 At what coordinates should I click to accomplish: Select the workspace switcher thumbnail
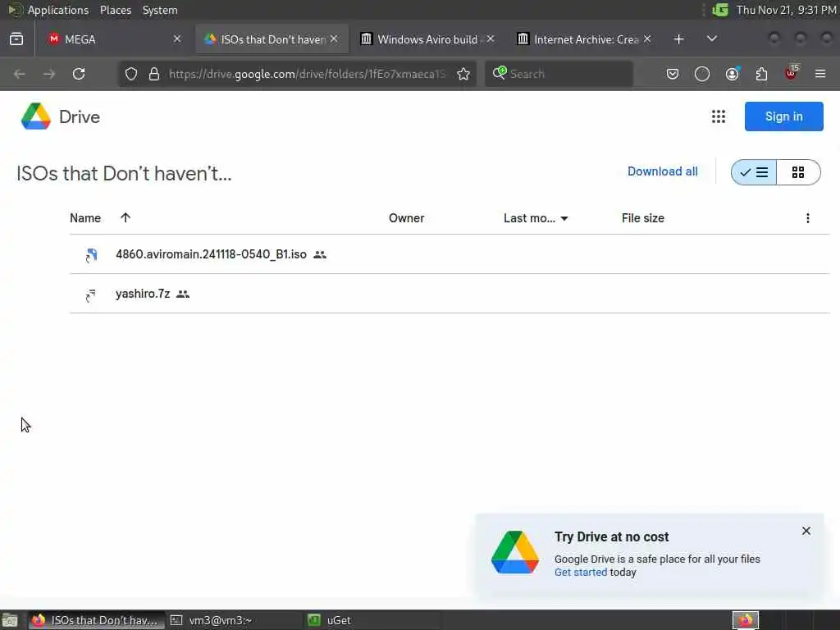click(x=746, y=620)
